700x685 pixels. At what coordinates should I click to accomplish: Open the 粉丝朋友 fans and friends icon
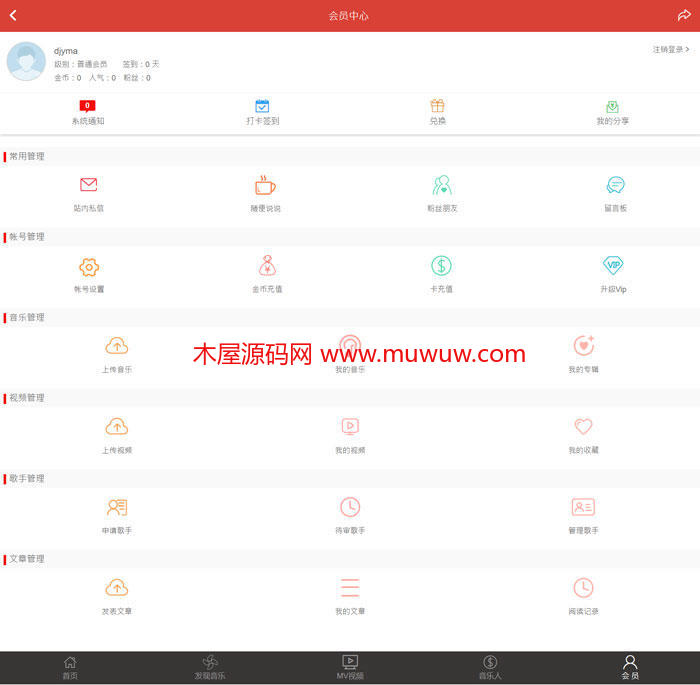[x=441, y=185]
